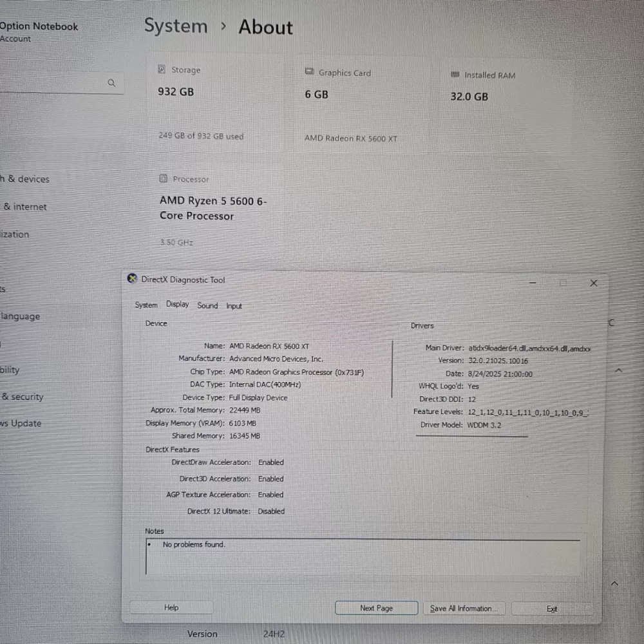Click the Installed RAM icon
This screenshot has width=644, height=644.
pyautogui.click(x=455, y=74)
